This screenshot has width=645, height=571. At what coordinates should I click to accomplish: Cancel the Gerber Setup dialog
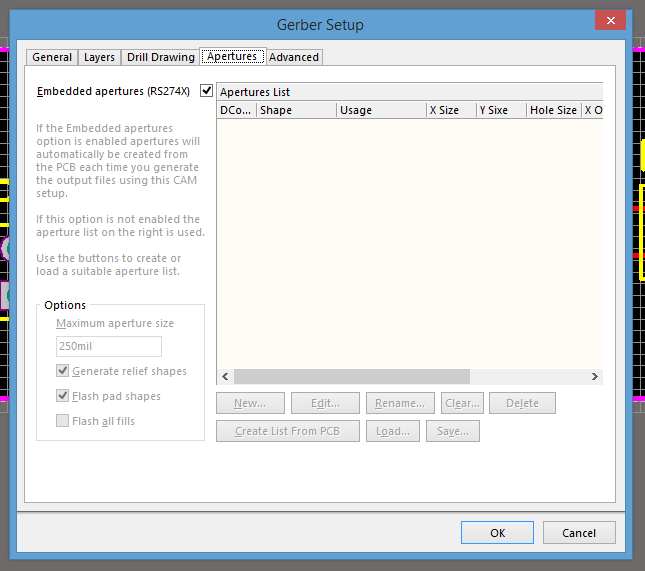(579, 533)
